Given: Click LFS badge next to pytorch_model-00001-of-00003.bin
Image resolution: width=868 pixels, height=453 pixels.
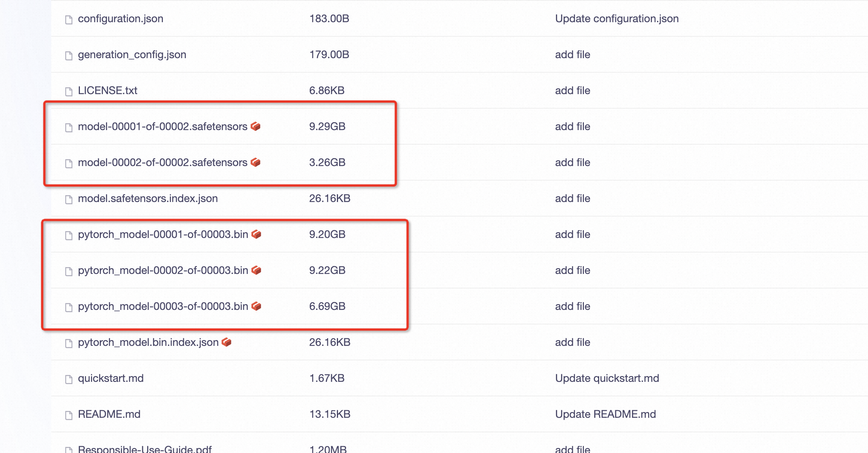Looking at the screenshot, I should 256,234.
